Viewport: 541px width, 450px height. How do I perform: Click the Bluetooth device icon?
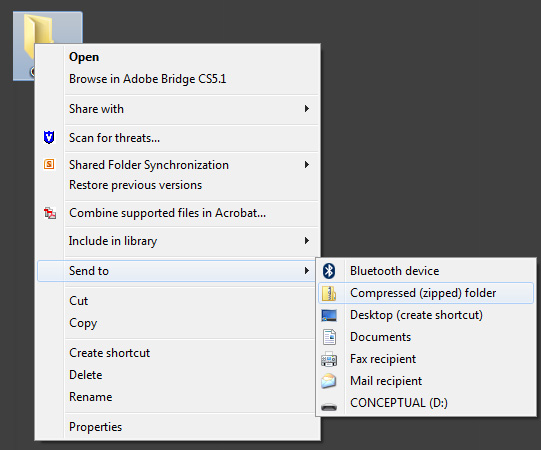pyautogui.click(x=329, y=271)
